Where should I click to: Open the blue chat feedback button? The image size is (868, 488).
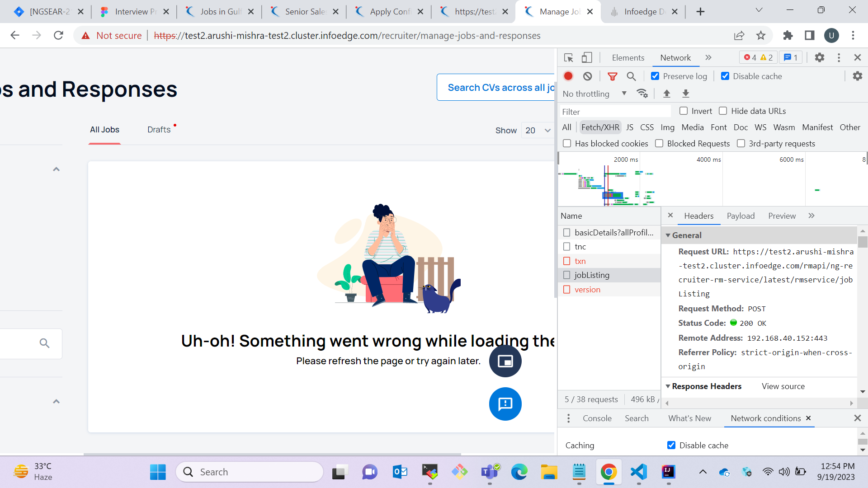(x=505, y=404)
